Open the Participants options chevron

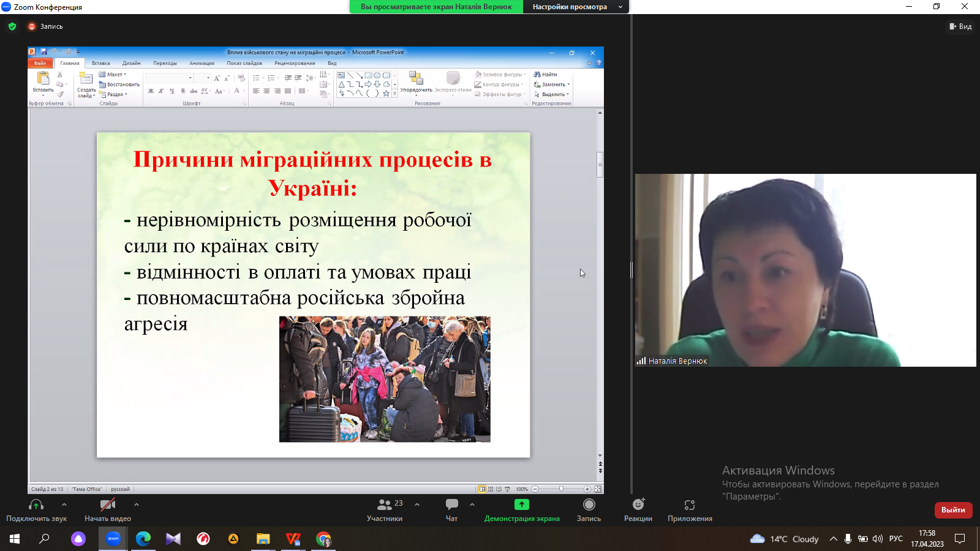[417, 504]
